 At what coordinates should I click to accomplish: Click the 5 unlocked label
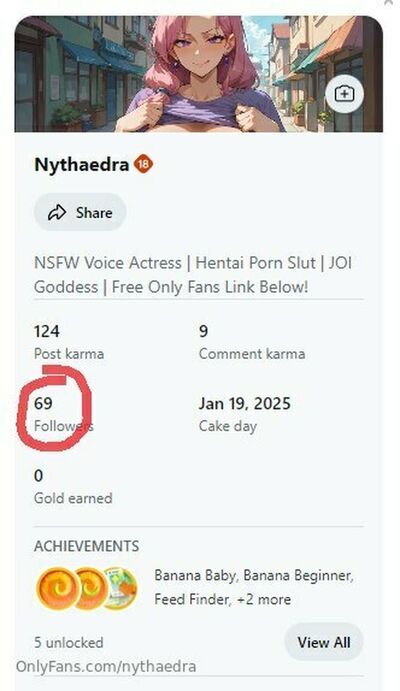pyautogui.click(x=69, y=643)
